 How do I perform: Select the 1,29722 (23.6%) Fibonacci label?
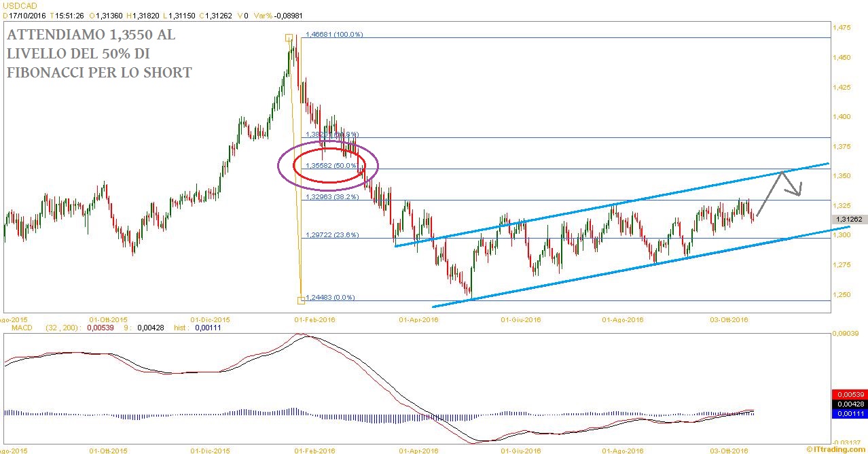click(x=332, y=235)
